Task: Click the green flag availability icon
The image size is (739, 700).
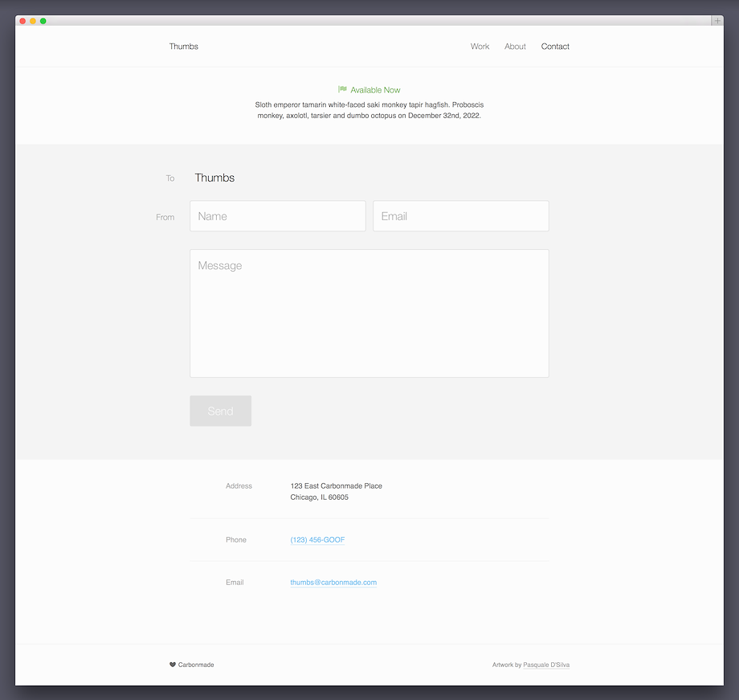Action: tap(342, 90)
